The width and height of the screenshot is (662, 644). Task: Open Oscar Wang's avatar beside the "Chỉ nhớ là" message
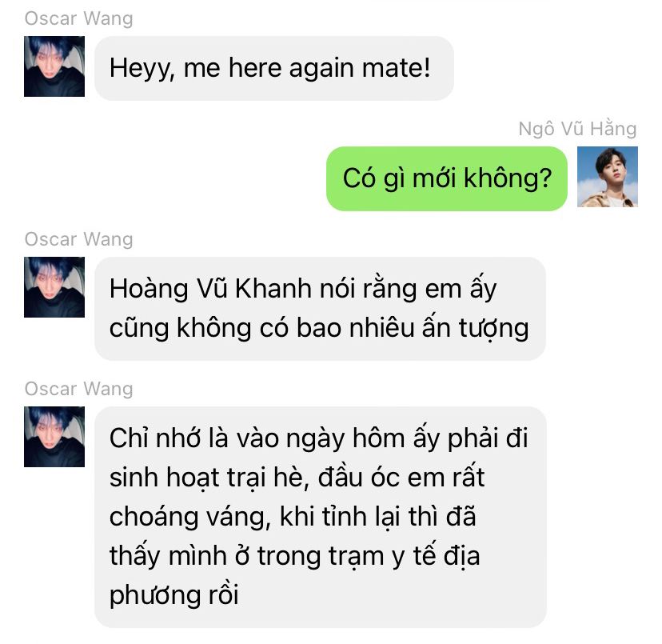[54, 437]
